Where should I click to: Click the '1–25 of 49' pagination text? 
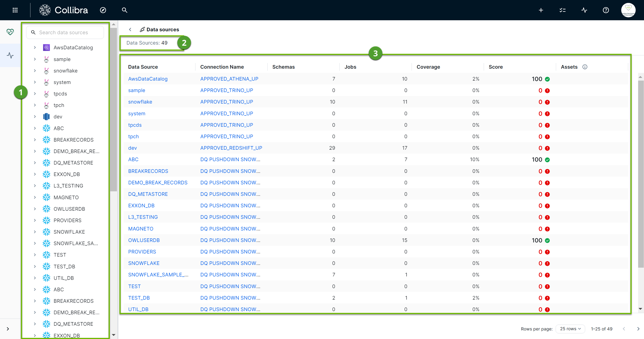601,329
